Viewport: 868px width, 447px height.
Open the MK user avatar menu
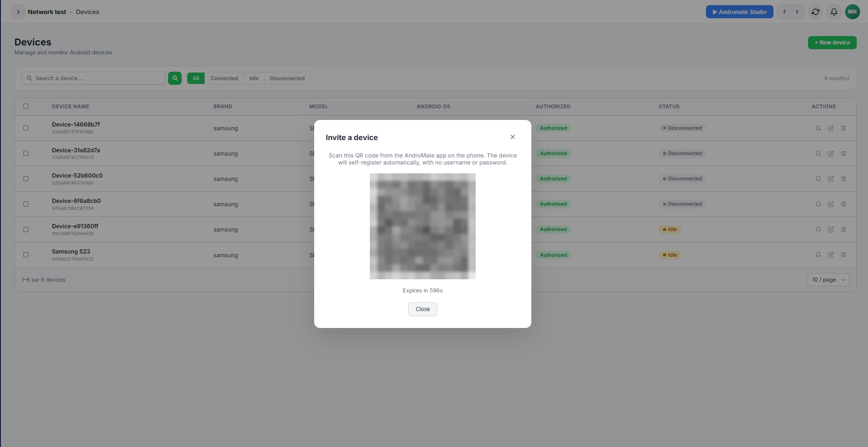click(x=853, y=12)
